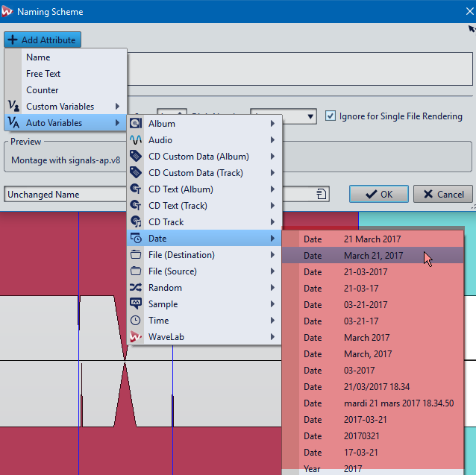Click the preset page icon beside Unchanged Name
476x475 pixels.
click(x=321, y=194)
